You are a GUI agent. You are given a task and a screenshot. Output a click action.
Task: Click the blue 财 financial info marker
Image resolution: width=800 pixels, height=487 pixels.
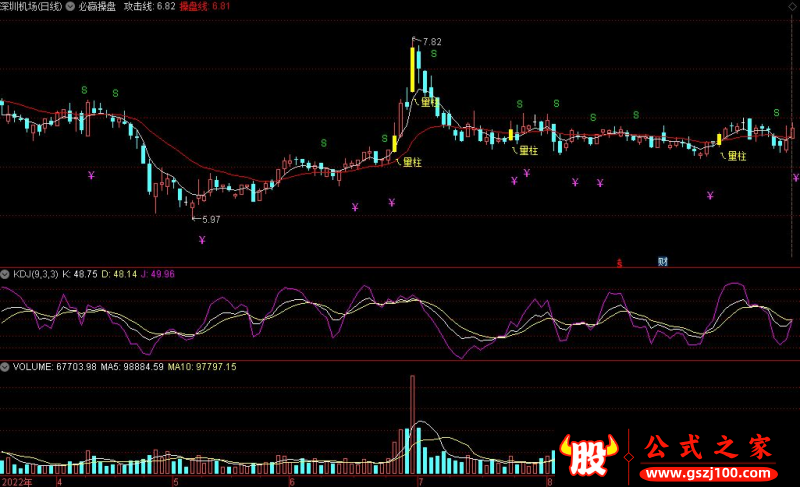click(x=662, y=262)
